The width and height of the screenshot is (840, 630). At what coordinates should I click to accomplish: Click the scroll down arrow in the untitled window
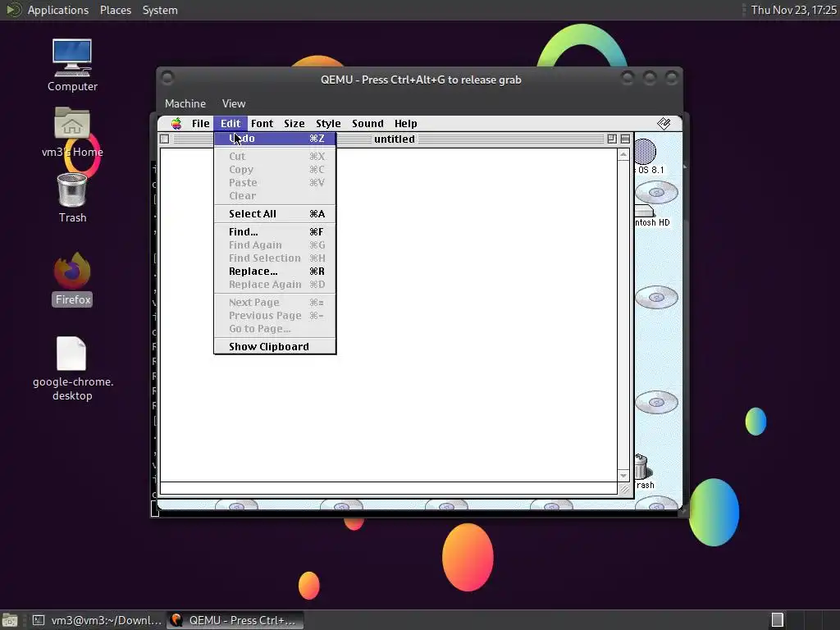tap(623, 476)
